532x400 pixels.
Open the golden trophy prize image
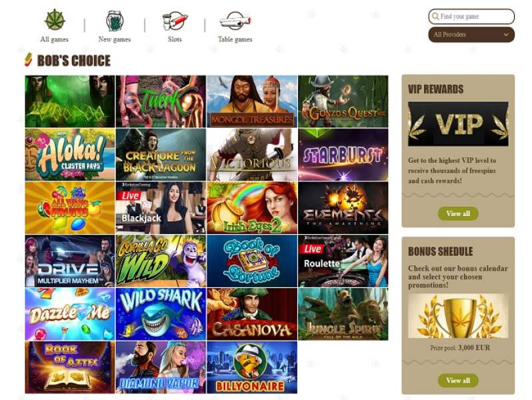coord(458,316)
